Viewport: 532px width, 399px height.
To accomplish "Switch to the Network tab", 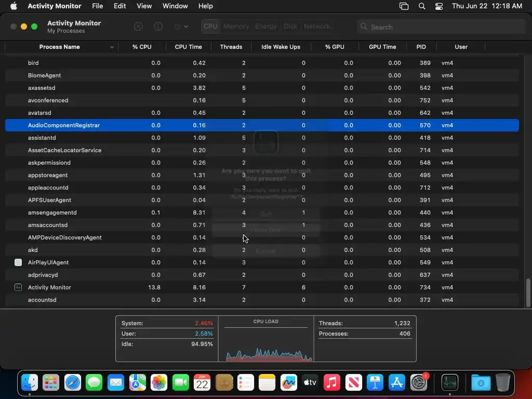I will tap(317, 26).
